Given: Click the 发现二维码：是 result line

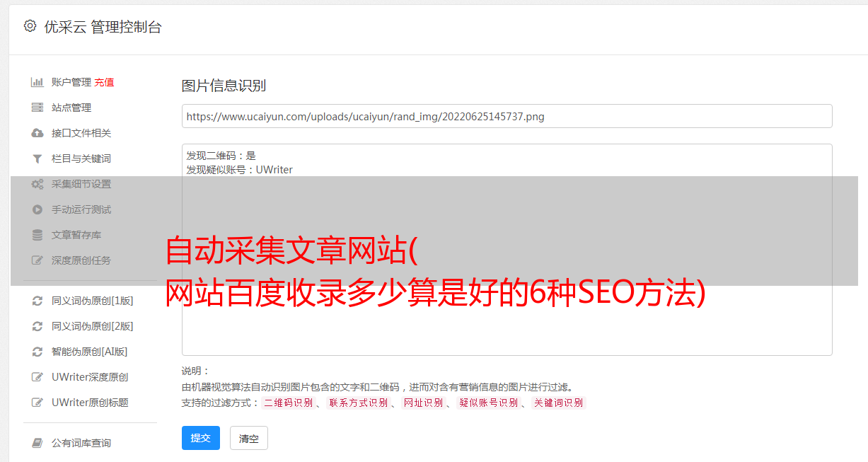Looking at the screenshot, I should 221,156.
